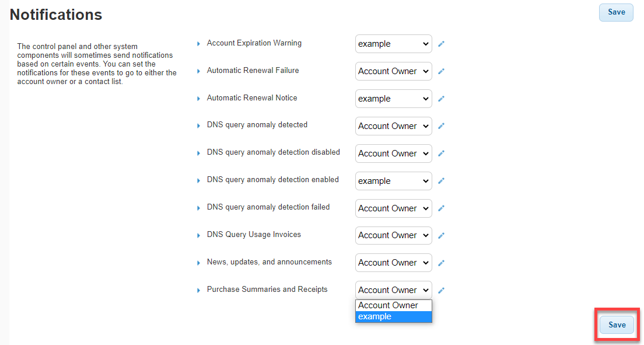Click the pencil icon for Automatic Renewal Notice

tap(442, 99)
